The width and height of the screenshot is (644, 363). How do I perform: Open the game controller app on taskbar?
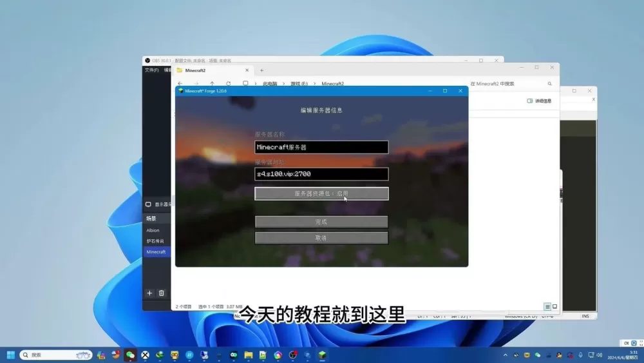(x=234, y=355)
